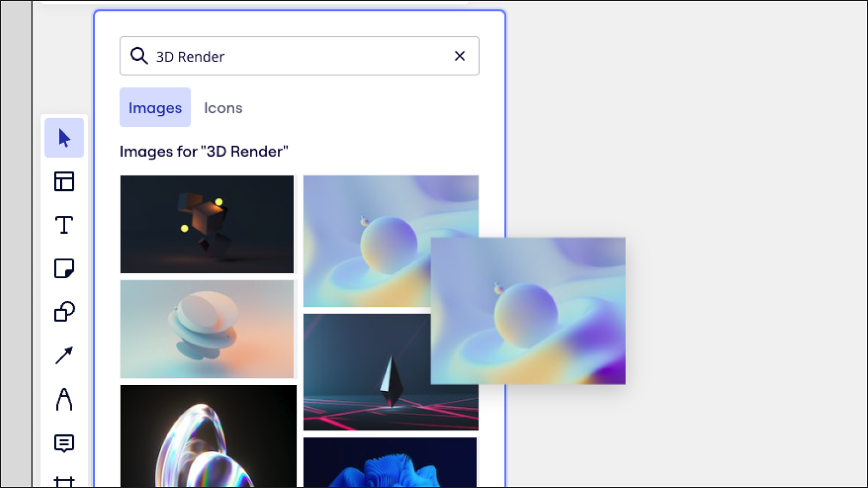
Task: Click the magnifying glass search icon
Action: tap(139, 56)
